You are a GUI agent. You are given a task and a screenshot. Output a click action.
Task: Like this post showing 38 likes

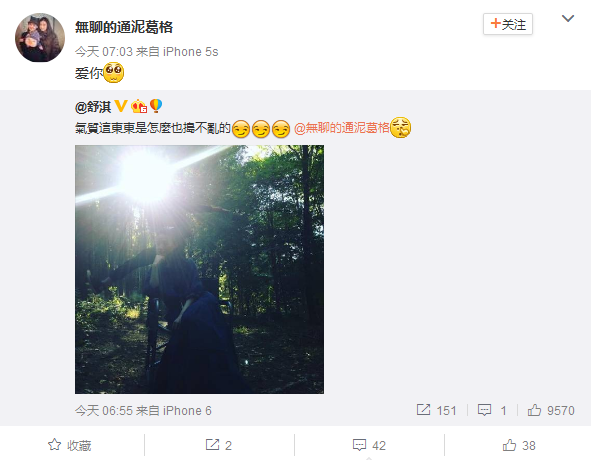click(519, 445)
